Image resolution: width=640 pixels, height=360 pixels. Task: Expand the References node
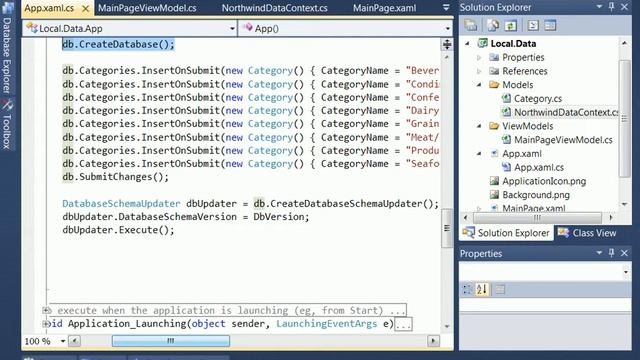pos(480,71)
